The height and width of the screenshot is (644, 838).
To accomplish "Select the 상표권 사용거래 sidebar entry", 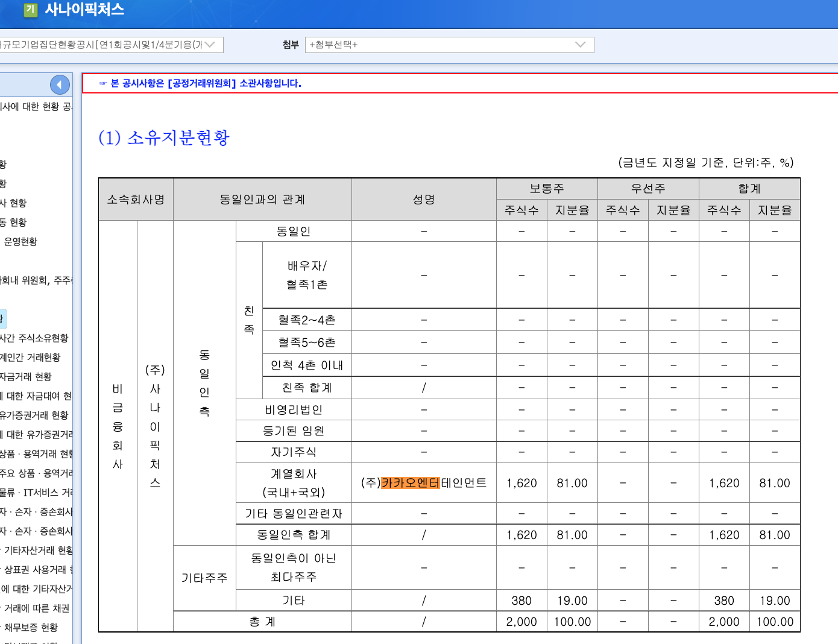I will 38,570.
